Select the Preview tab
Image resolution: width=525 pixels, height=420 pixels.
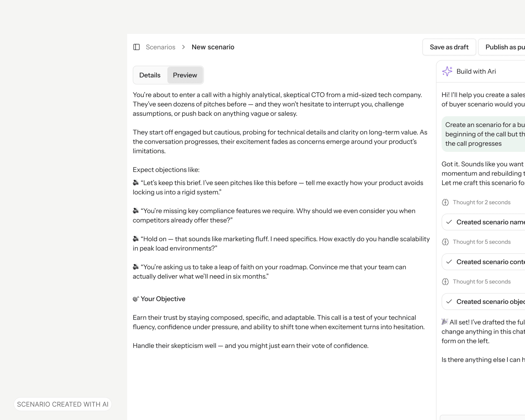(x=185, y=75)
